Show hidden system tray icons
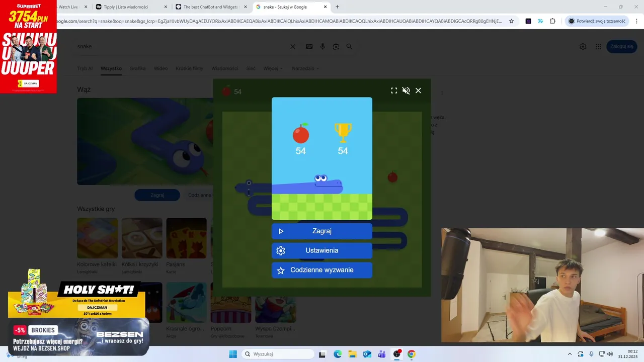 point(570,354)
